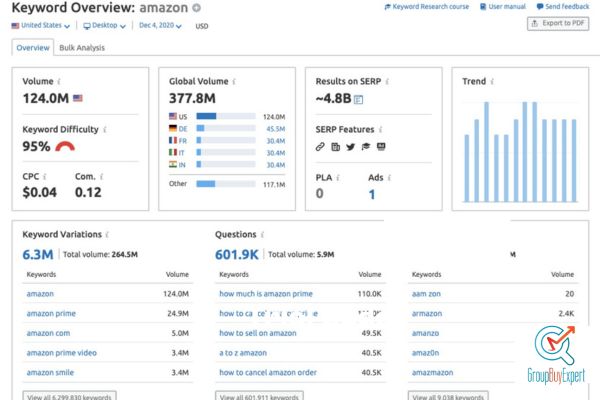Click the Other volume bar in Global Volume
The height and width of the screenshot is (400, 600).
[226, 184]
